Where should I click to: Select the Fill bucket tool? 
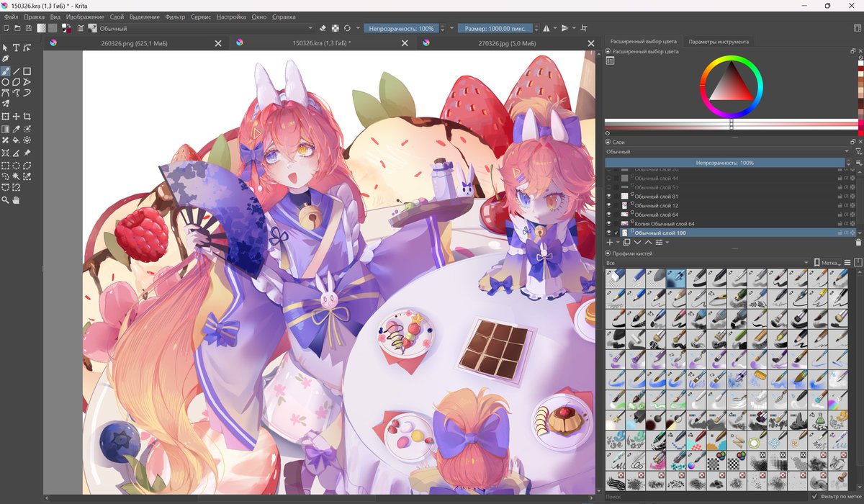pos(17,140)
